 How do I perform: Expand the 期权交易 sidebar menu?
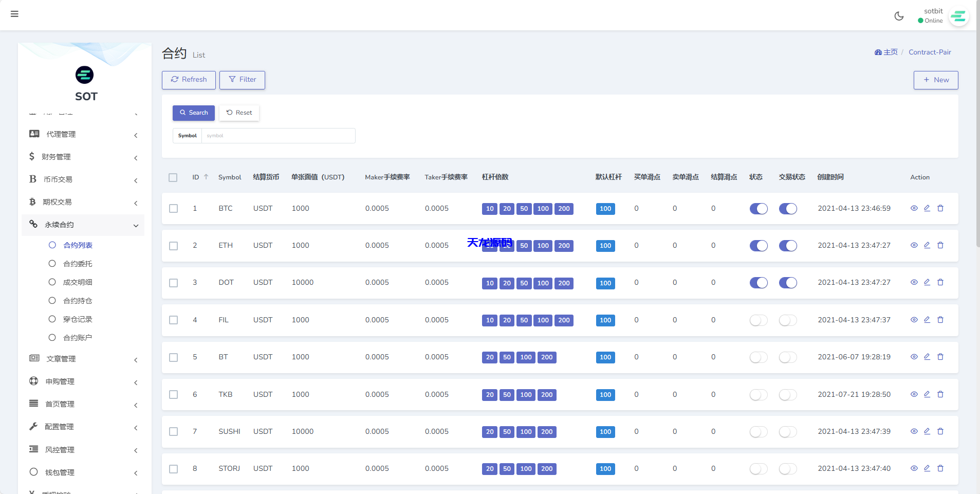(83, 202)
